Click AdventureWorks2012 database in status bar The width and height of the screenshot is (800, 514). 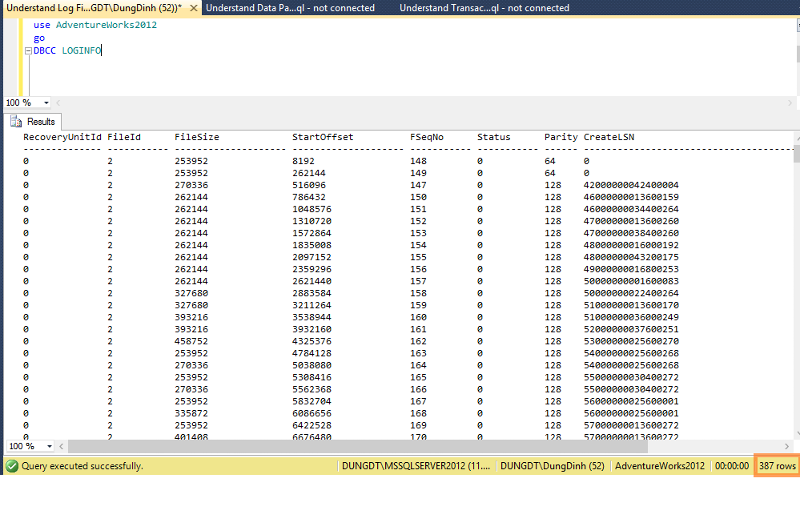click(660, 466)
